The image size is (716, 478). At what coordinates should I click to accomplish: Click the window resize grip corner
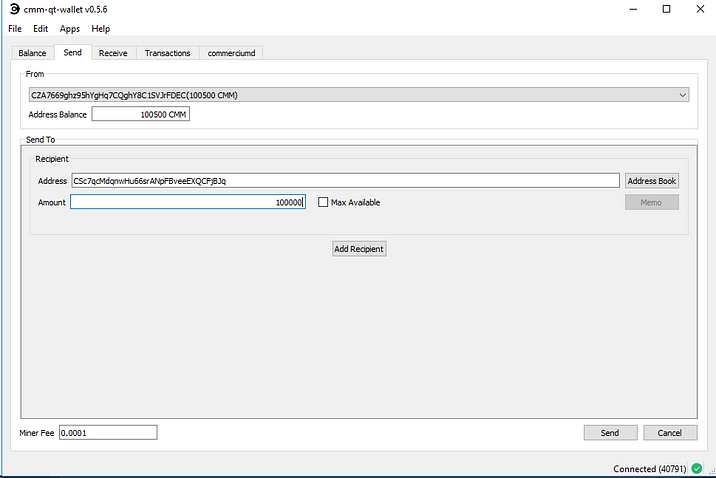tap(712, 472)
